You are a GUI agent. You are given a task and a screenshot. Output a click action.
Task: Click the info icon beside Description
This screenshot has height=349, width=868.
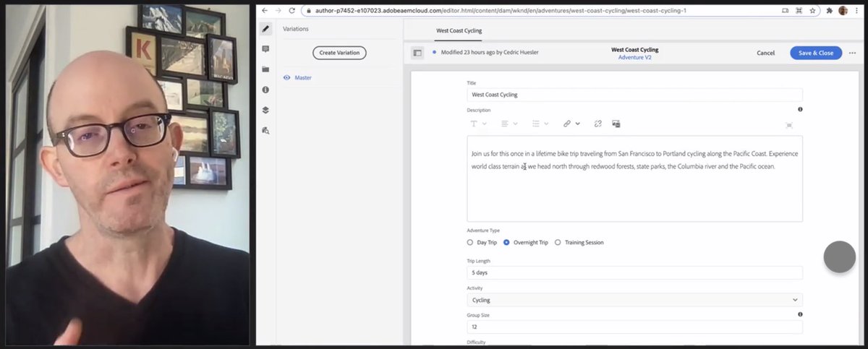pos(800,109)
